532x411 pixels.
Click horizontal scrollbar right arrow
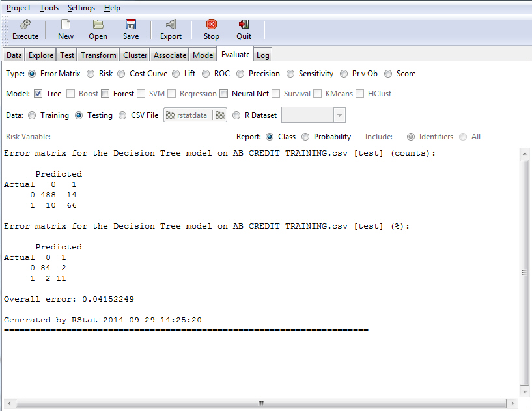click(512, 404)
